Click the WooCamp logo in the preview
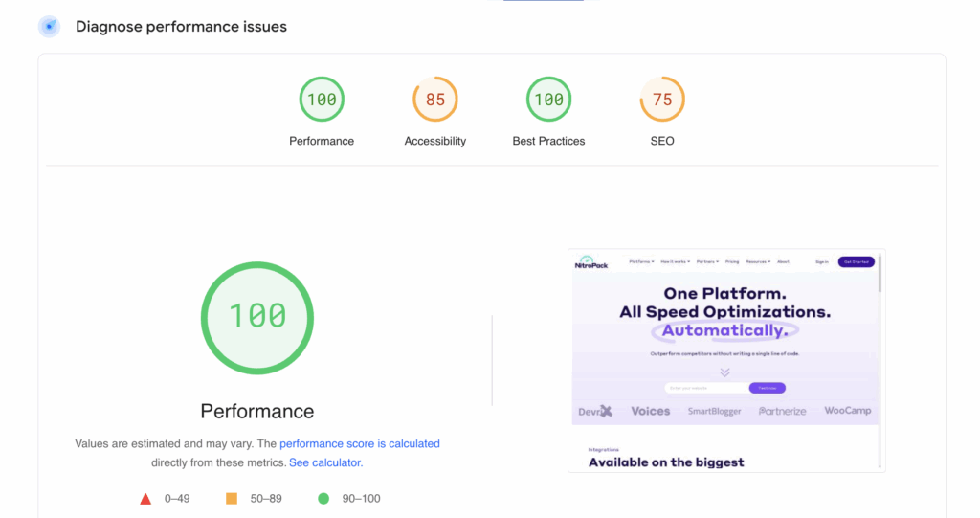Viewport: 980px width, 518px height. (x=848, y=411)
